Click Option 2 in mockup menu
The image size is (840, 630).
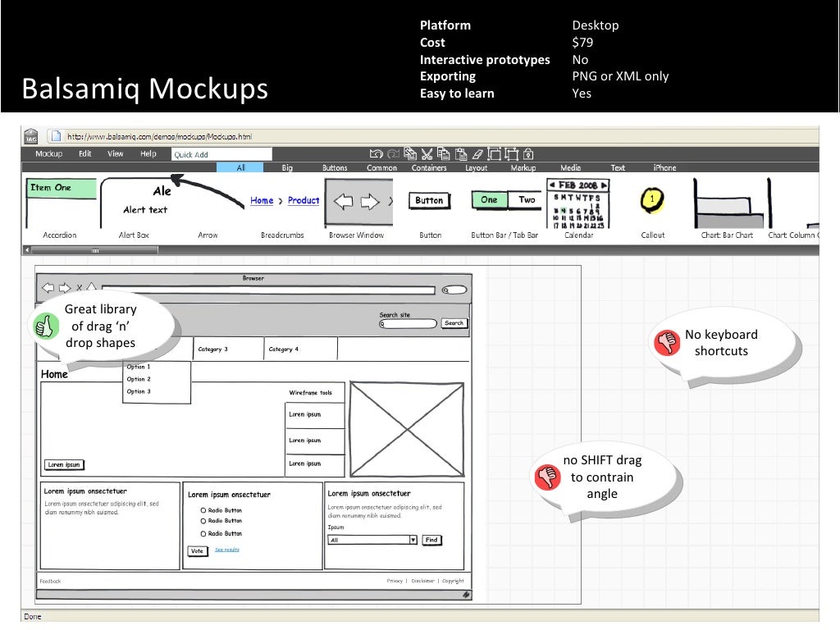[139, 379]
